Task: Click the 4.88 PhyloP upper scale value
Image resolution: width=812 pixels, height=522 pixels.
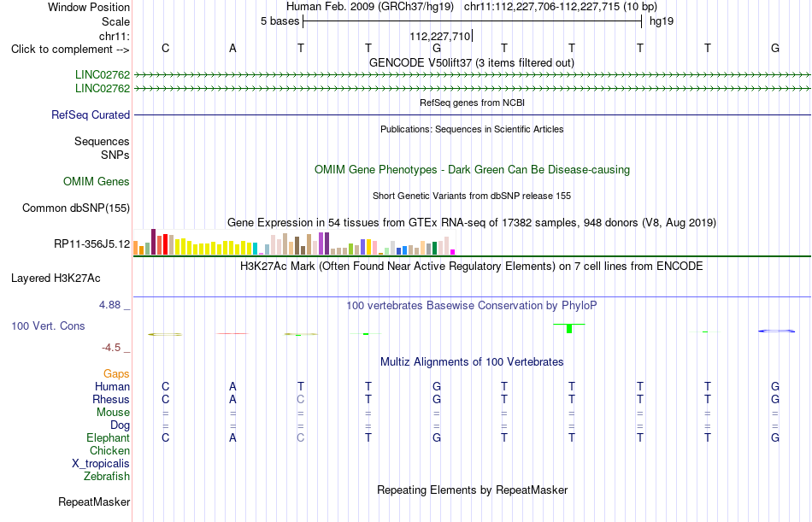Action: click(x=109, y=305)
